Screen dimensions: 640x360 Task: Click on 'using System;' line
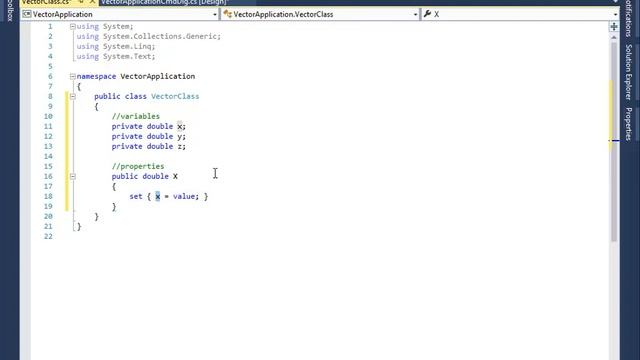pyautogui.click(x=105, y=27)
